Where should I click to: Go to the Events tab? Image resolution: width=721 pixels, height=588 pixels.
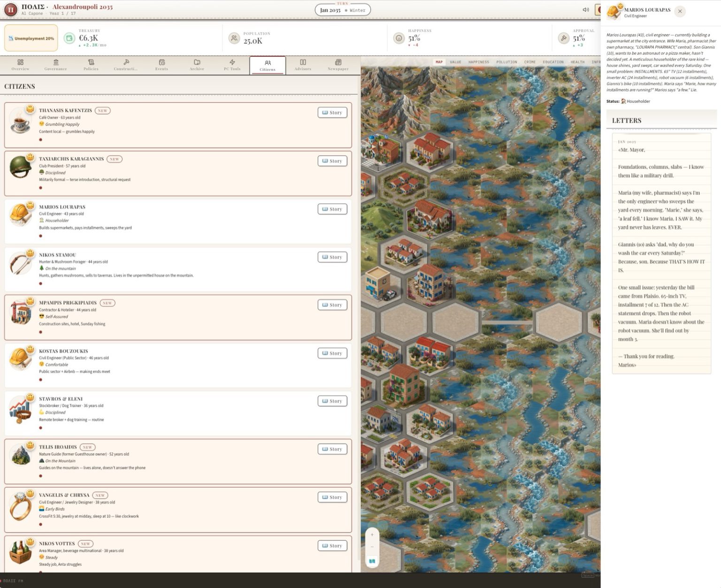click(x=161, y=65)
